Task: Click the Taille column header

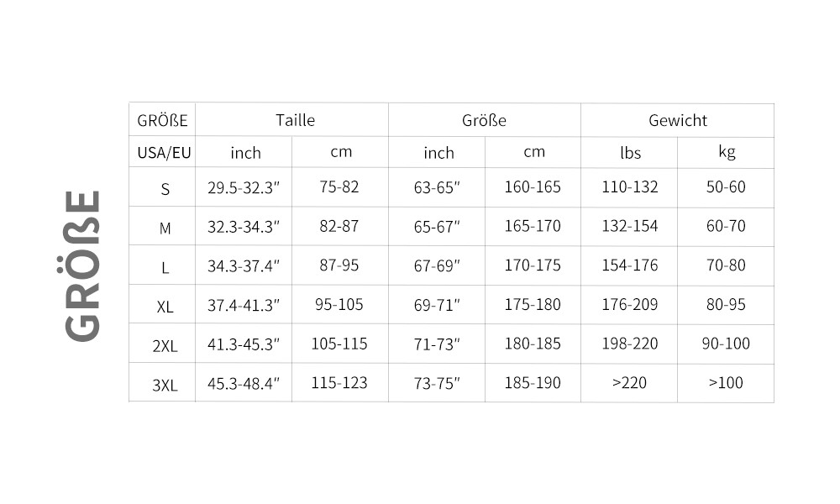Action: click(295, 120)
